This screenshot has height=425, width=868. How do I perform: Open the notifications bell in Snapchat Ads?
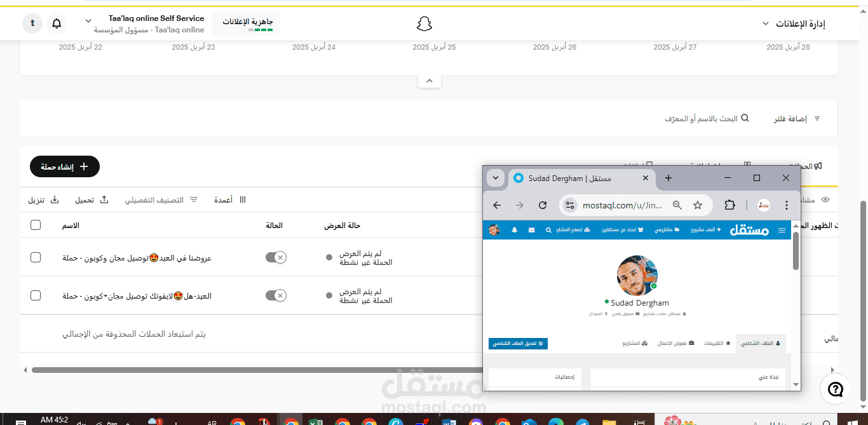click(57, 24)
